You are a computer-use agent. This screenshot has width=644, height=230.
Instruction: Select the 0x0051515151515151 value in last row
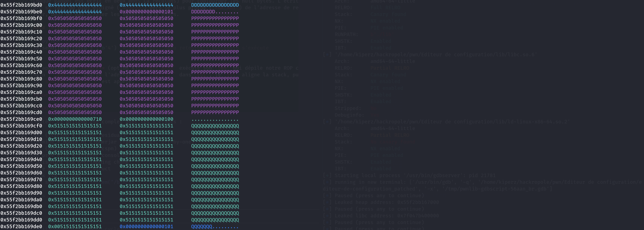click(x=75, y=227)
